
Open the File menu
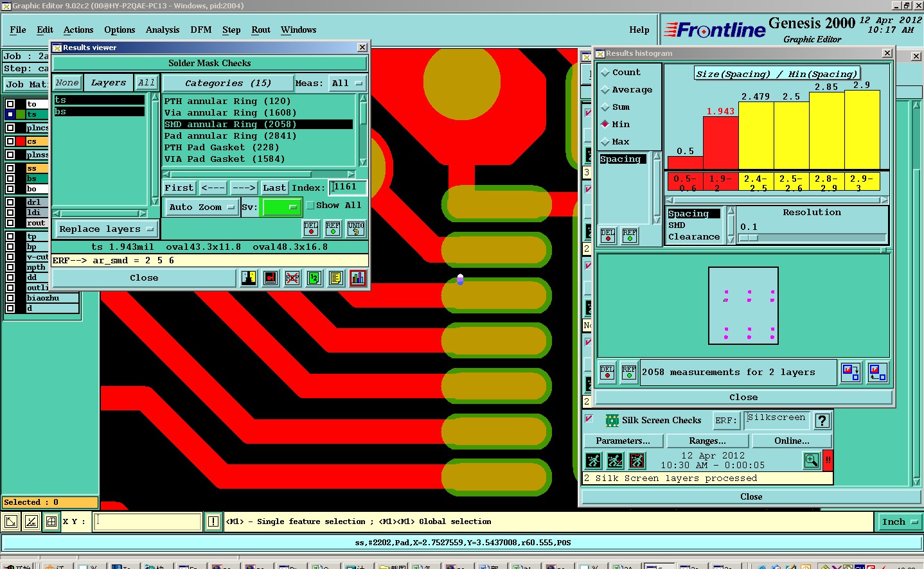click(18, 30)
